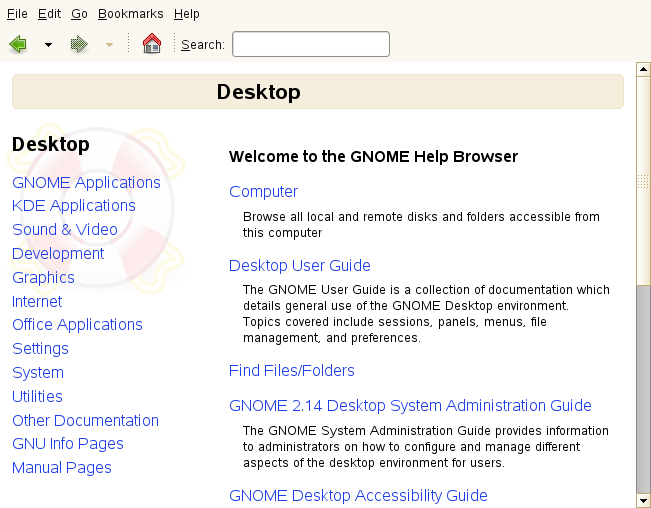Open the Find Files/Folders help topic
The width and height of the screenshot is (651, 508).
coord(291,370)
